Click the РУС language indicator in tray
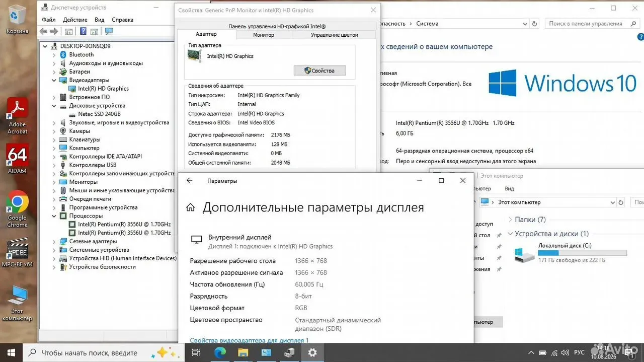Viewport: 644px width, 362px height. [x=579, y=353]
